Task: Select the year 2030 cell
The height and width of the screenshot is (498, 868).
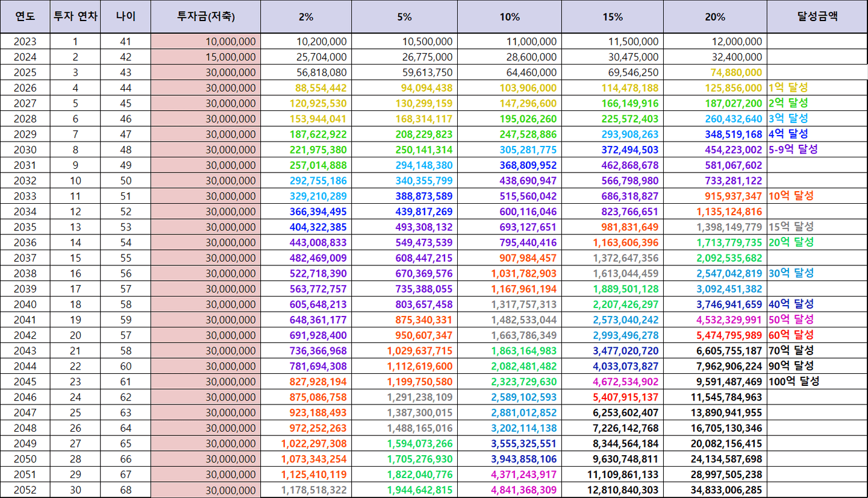Action: (x=25, y=150)
